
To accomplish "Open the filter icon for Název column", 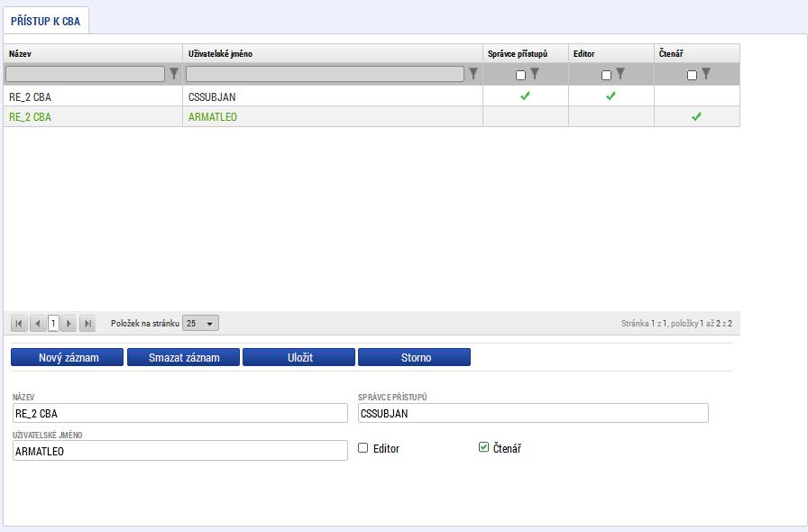I will point(174,74).
